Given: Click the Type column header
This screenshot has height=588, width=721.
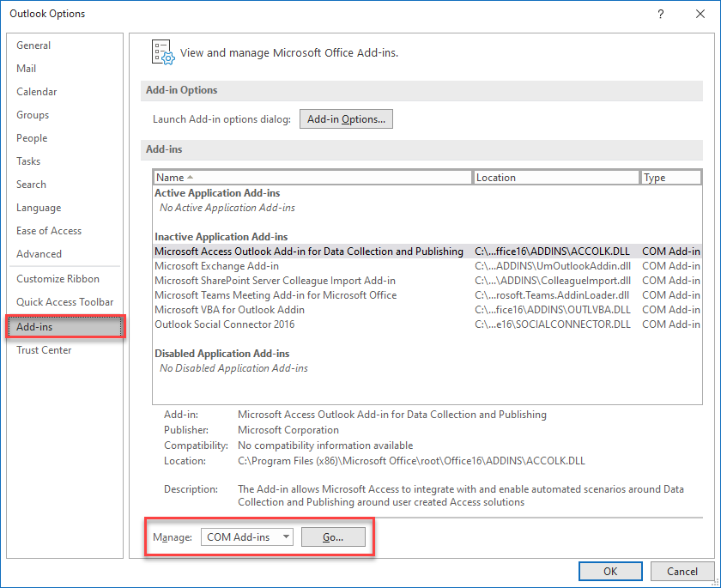Looking at the screenshot, I should click(671, 178).
